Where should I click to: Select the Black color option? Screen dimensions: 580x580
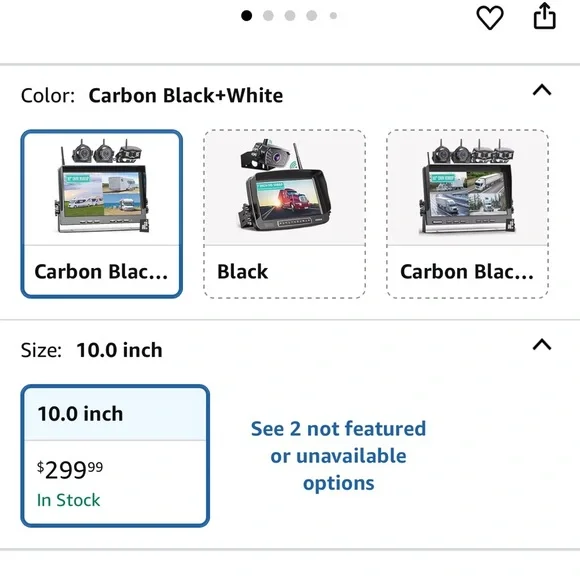pos(284,214)
